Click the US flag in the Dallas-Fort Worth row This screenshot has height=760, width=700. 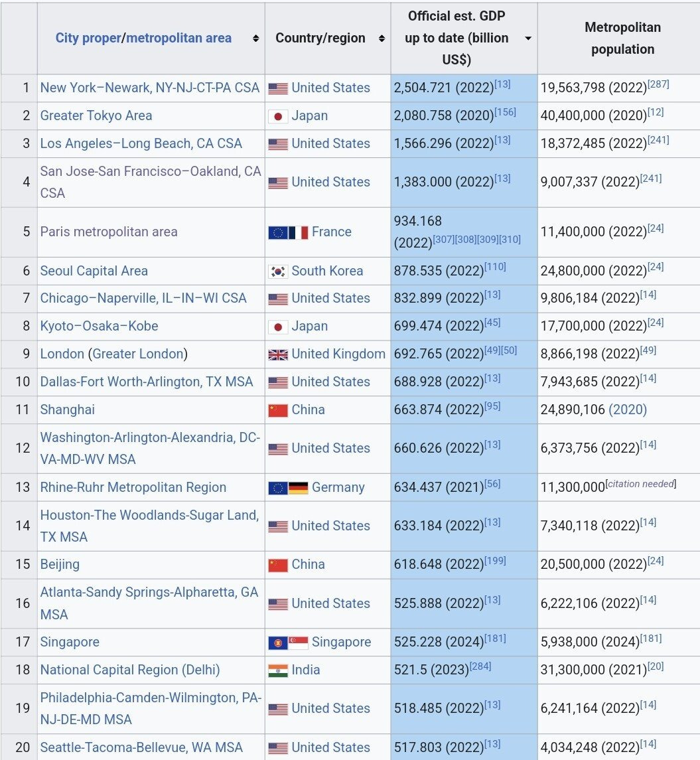coord(278,382)
